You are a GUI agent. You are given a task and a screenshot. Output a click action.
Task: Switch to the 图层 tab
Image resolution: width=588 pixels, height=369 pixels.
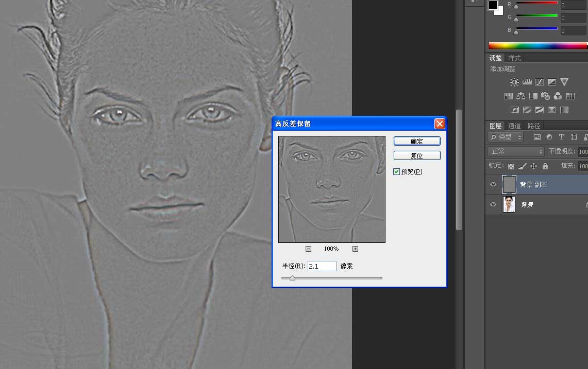(495, 126)
